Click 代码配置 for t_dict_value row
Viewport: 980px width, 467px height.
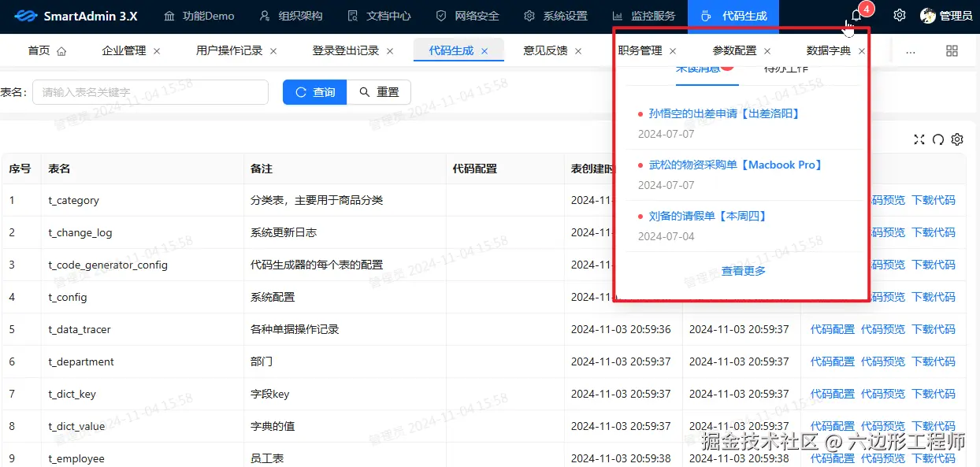(x=833, y=426)
